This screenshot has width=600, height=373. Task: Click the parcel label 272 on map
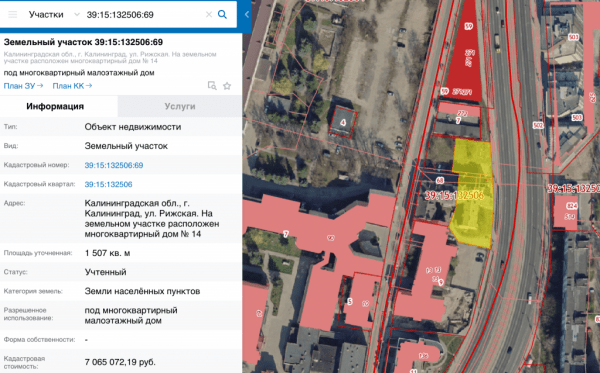[462, 113]
